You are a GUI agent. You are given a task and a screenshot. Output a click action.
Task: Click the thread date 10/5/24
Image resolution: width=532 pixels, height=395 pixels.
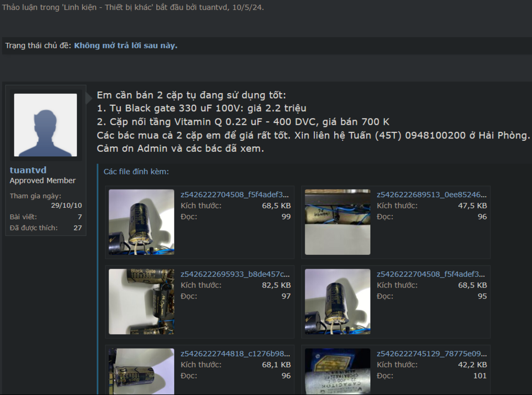click(248, 7)
